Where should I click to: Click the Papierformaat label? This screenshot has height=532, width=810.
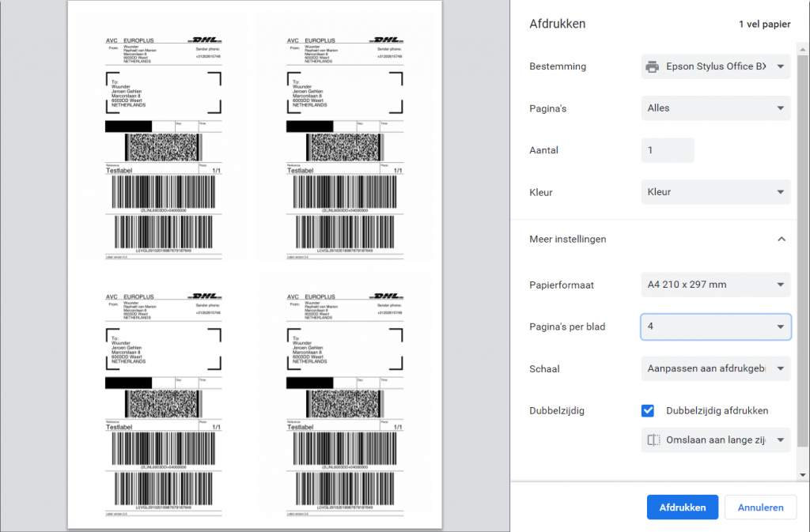(562, 285)
